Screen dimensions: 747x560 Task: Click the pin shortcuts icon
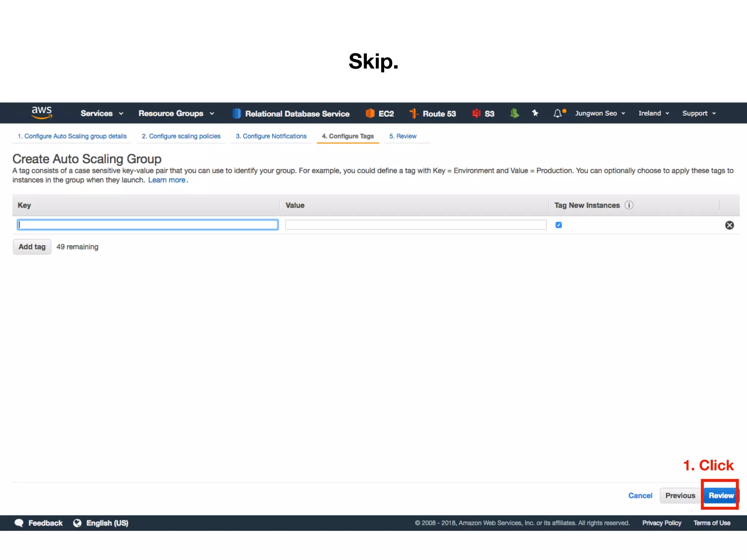pos(535,113)
